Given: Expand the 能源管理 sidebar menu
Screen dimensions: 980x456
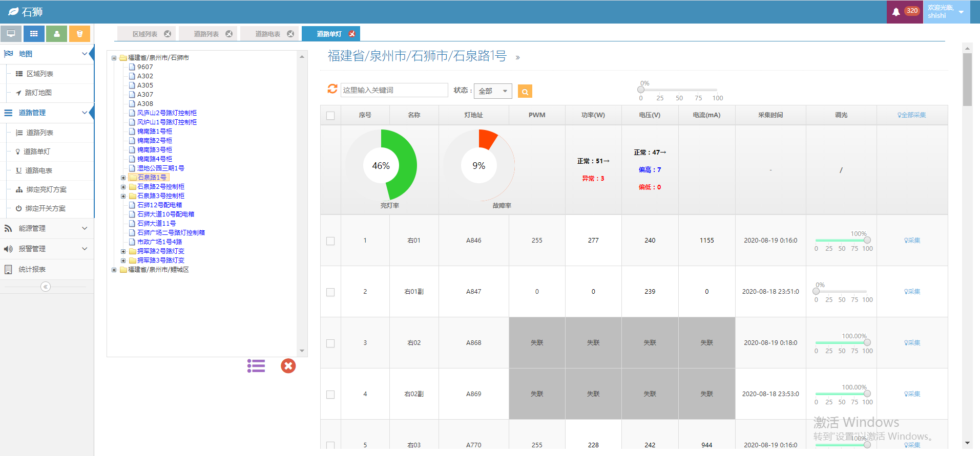Looking at the screenshot, I should (46, 228).
